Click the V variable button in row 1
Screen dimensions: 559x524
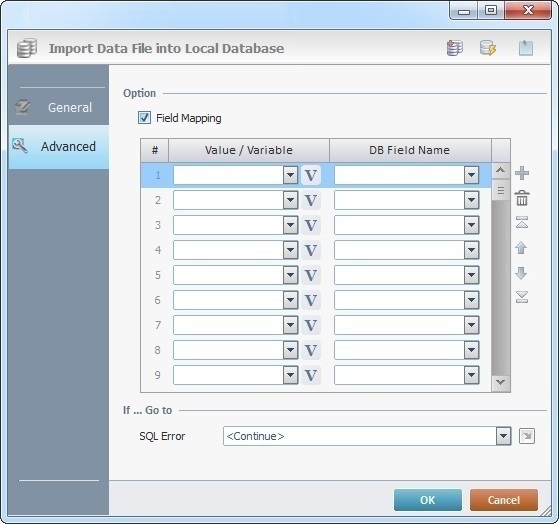(311, 175)
